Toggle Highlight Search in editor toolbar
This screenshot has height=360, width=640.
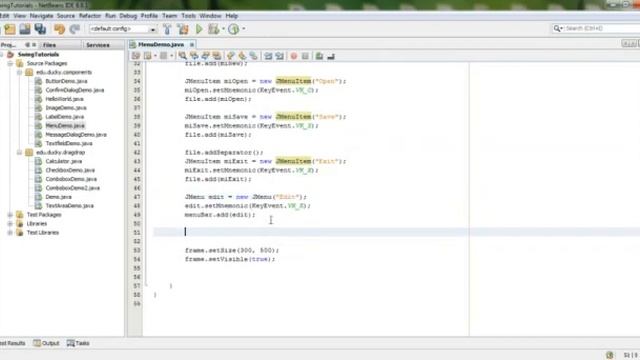[217, 56]
